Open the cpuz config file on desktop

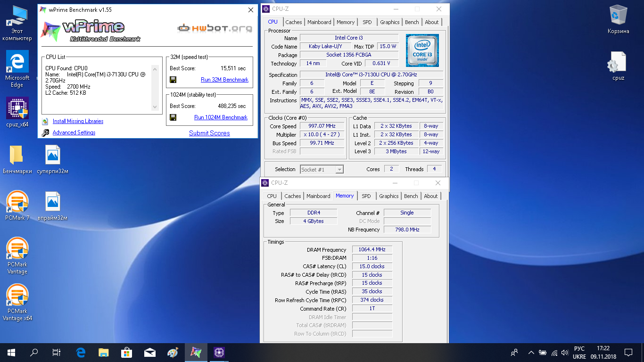pyautogui.click(x=618, y=66)
